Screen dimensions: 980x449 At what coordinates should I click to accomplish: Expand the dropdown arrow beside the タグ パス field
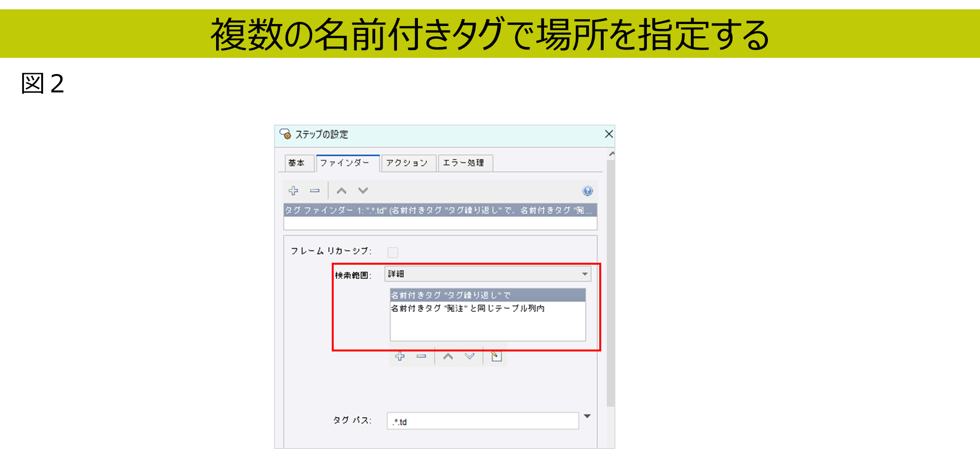pyautogui.click(x=587, y=416)
